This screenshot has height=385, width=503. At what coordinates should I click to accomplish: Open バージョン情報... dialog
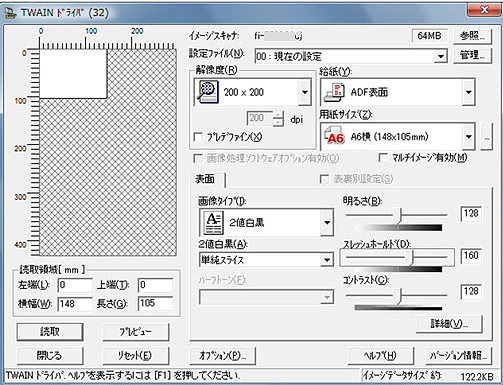pos(459,356)
